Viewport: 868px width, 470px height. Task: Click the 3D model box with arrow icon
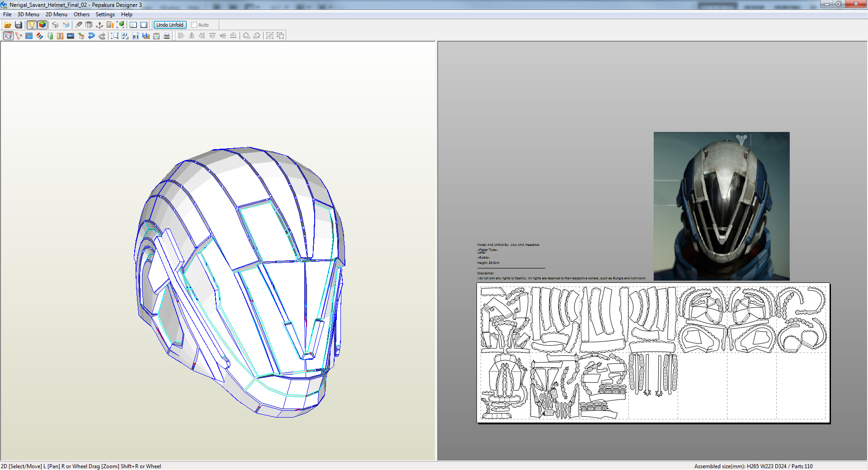(81, 36)
